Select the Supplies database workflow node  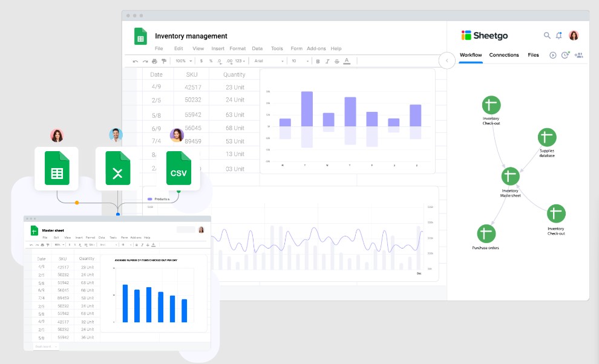547,137
